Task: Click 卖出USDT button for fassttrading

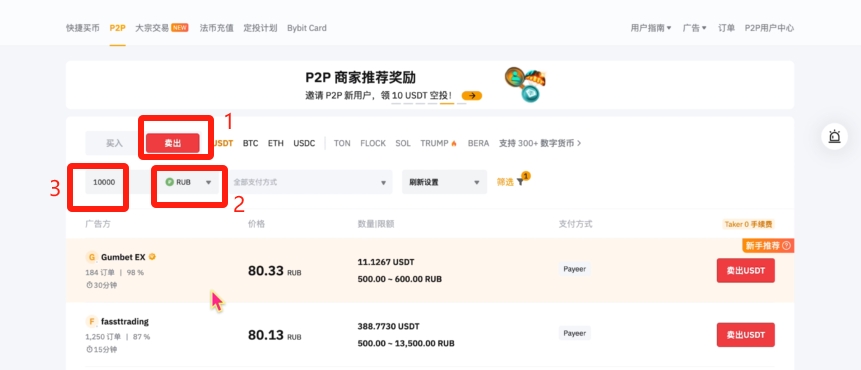Action: (746, 335)
